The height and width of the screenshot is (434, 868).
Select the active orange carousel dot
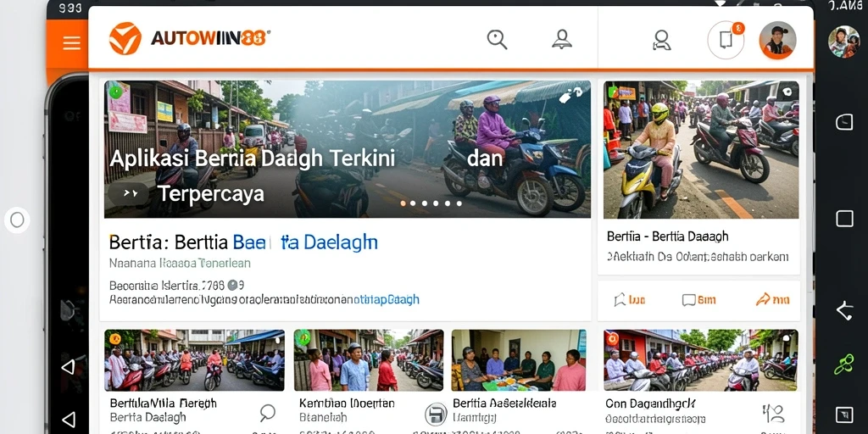coord(403,203)
